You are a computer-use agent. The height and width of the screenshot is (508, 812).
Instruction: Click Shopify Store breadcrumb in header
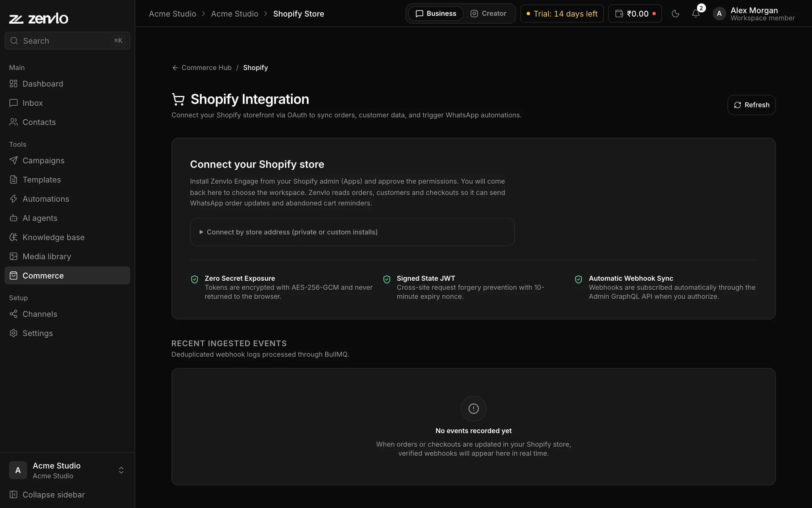pyautogui.click(x=298, y=14)
